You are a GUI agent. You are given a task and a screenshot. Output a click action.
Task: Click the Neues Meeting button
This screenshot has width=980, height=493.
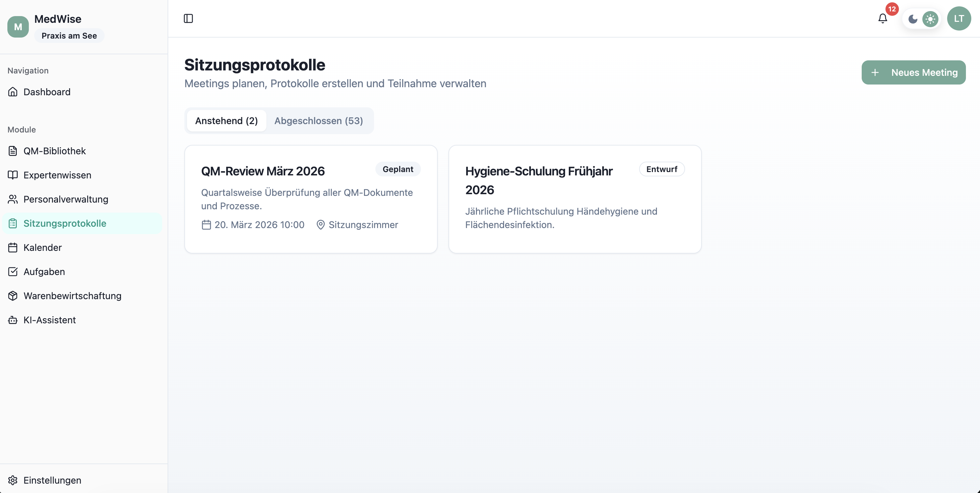913,72
